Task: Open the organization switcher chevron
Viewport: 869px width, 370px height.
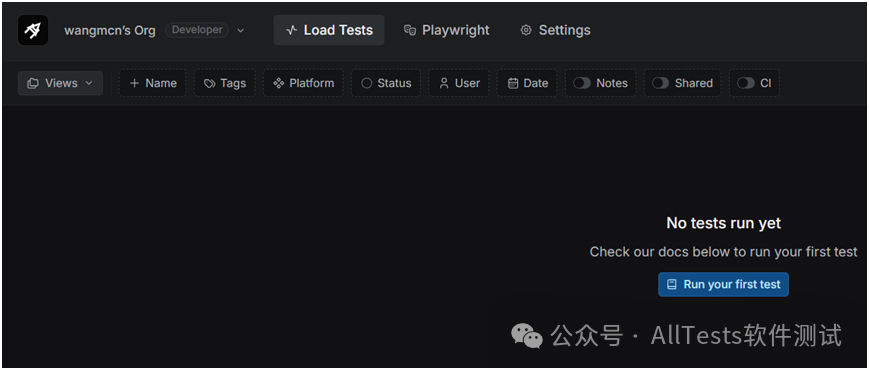Action: 241,30
